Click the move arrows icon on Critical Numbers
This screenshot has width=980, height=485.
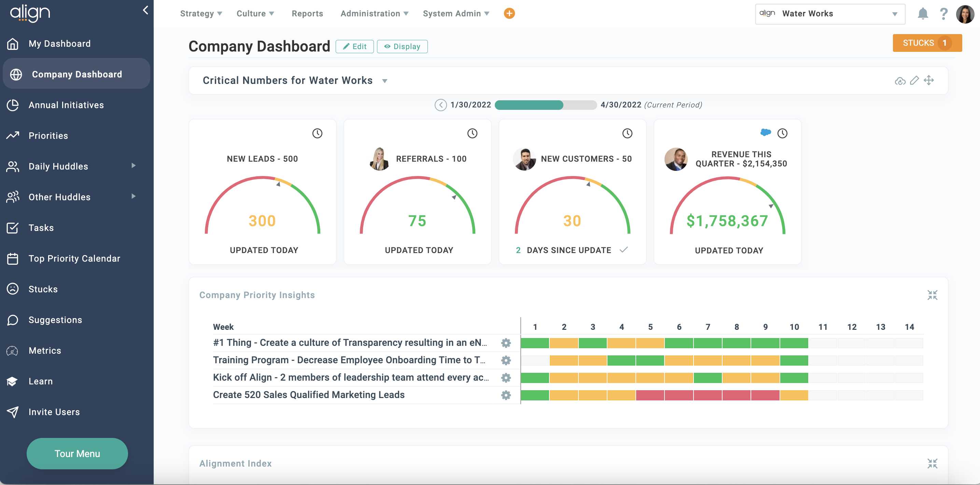929,80
